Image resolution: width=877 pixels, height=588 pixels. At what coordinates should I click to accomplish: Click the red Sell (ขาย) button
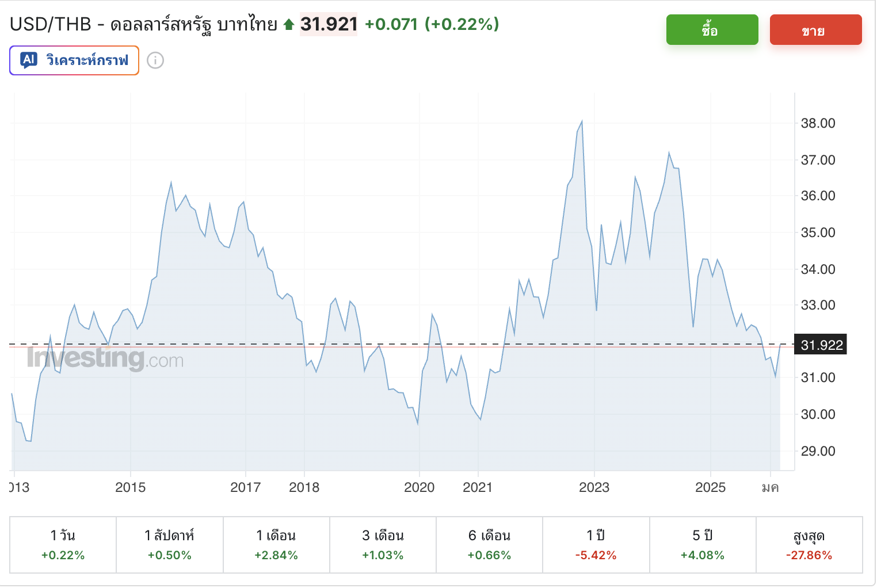click(x=815, y=30)
